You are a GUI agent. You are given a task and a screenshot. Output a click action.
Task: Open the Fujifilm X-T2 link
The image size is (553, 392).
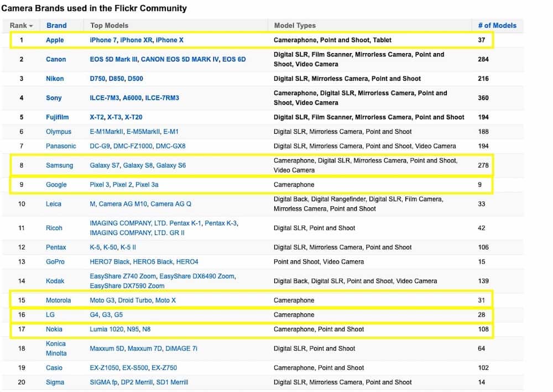coord(97,117)
